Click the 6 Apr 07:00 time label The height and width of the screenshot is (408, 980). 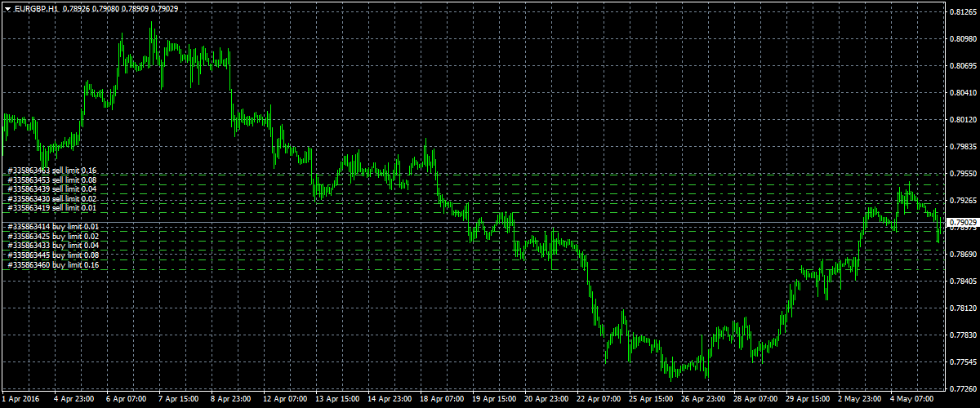point(125,401)
